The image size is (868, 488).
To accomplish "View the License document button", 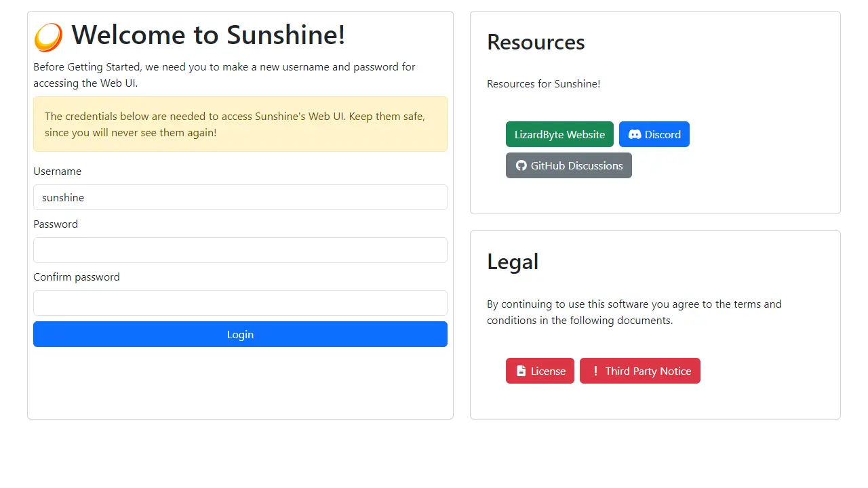I will (x=540, y=371).
